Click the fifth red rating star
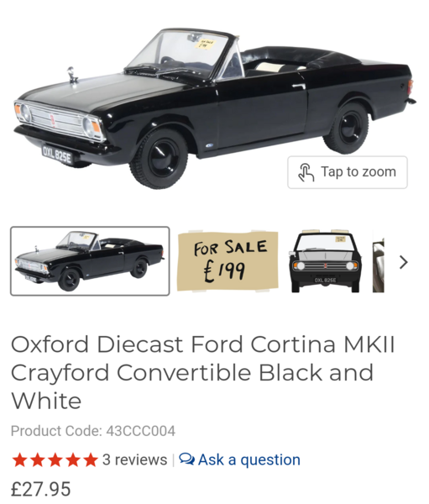 (x=91, y=459)
